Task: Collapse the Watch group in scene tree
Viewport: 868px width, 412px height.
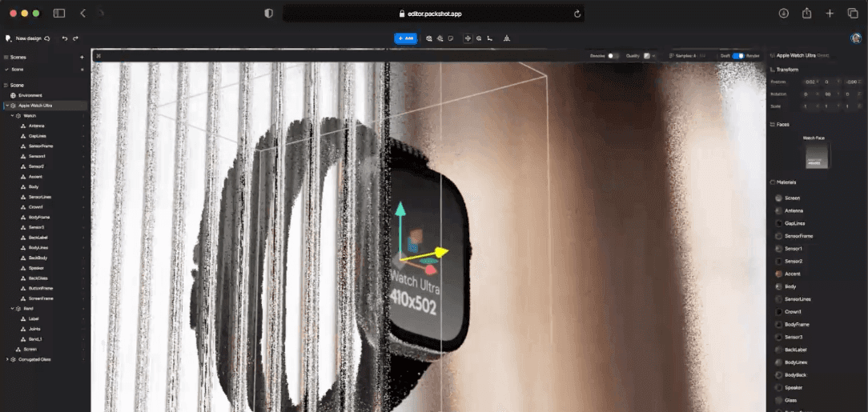Action: 13,116
